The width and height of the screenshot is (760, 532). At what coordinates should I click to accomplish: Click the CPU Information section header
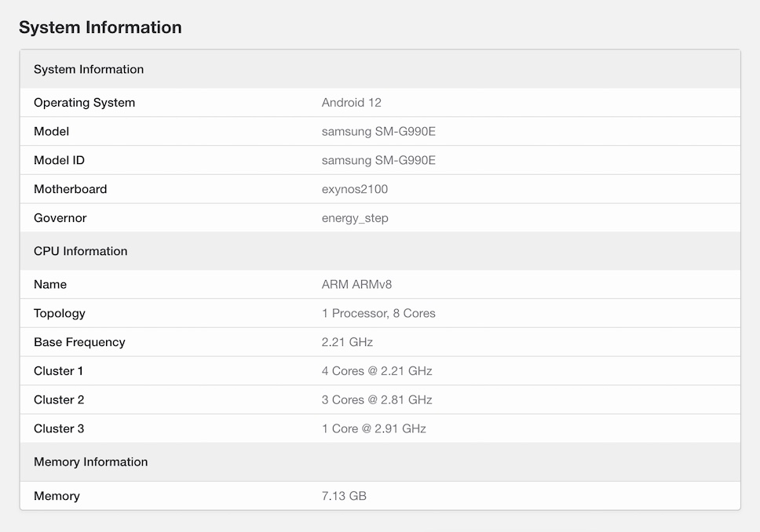click(80, 251)
